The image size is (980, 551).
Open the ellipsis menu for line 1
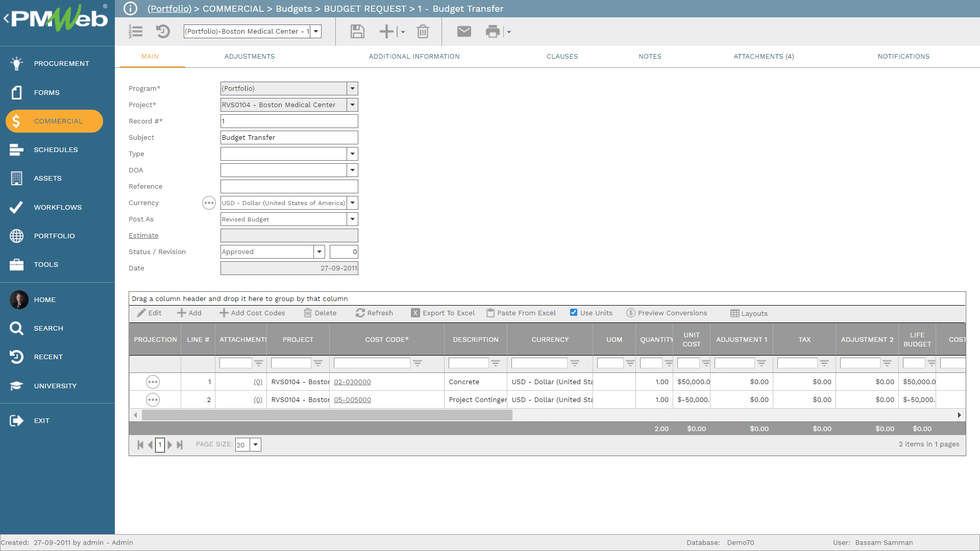click(153, 382)
